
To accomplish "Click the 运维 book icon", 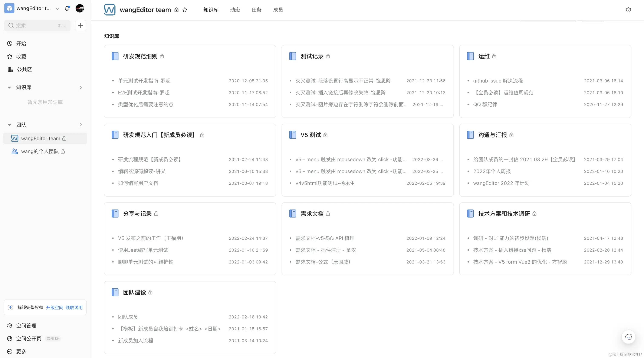I will click(x=470, y=56).
